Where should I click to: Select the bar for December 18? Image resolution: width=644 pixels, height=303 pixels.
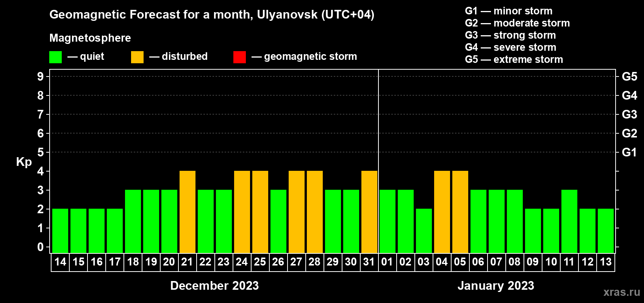tap(133, 221)
